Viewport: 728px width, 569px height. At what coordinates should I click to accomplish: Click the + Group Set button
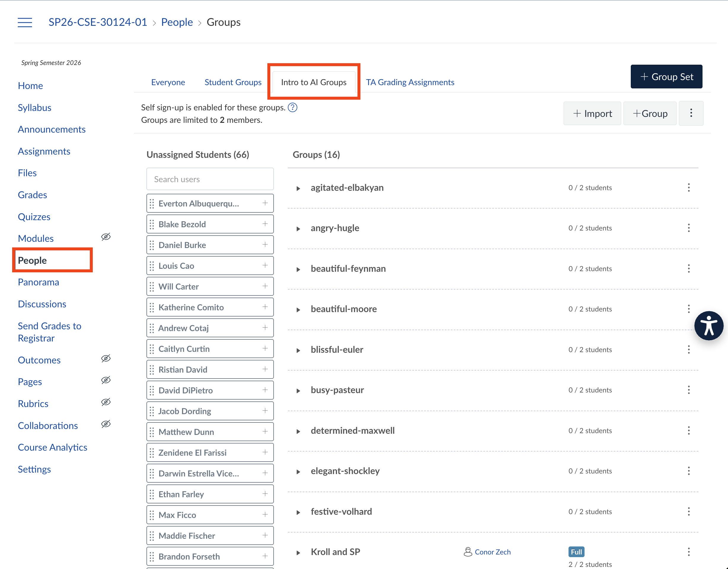(x=666, y=77)
